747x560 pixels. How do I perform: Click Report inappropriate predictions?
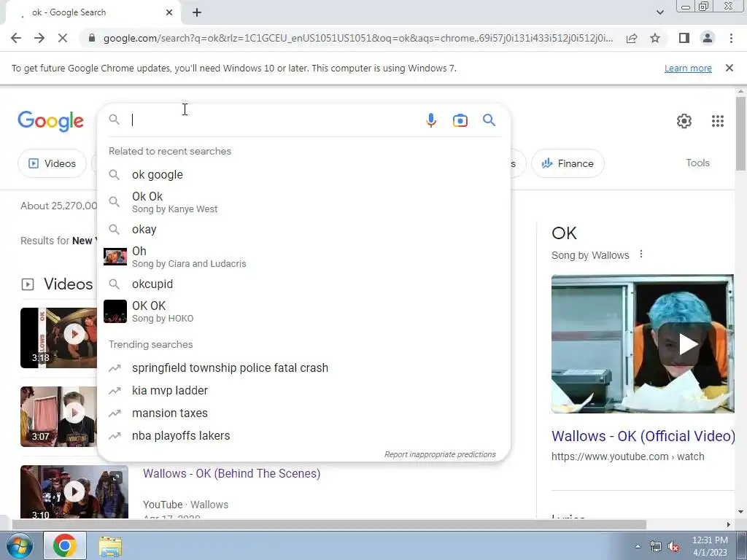click(440, 454)
